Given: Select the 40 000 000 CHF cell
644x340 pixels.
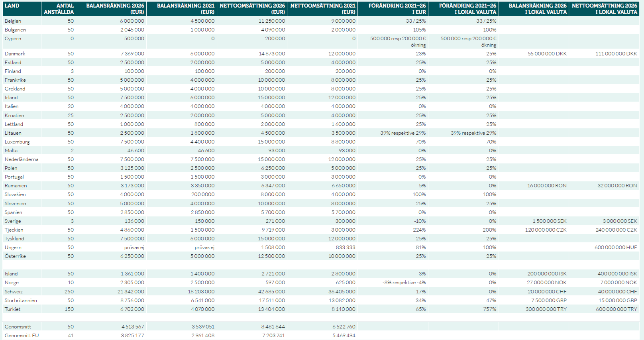Looking at the screenshot, I should (617, 292).
